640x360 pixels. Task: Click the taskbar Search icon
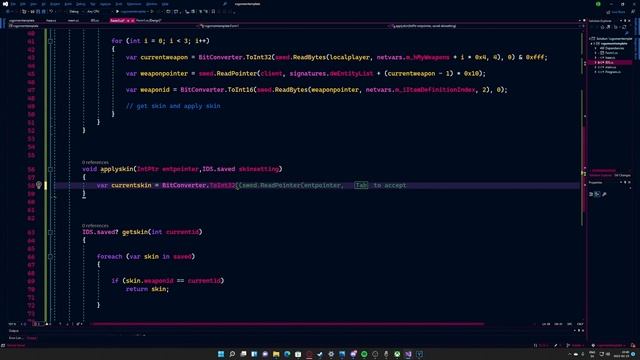[x=232, y=354]
